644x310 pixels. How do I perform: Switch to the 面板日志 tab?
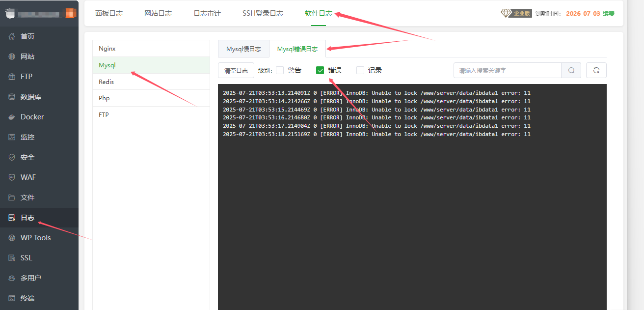109,13
